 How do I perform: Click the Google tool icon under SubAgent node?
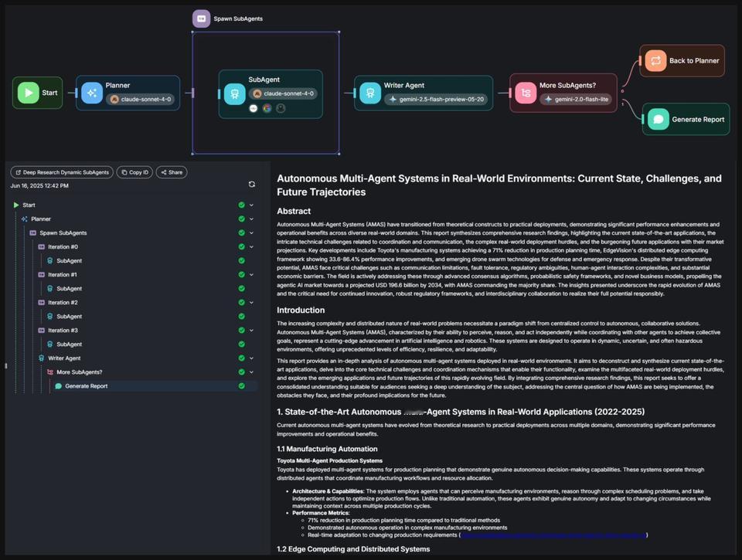(x=267, y=108)
